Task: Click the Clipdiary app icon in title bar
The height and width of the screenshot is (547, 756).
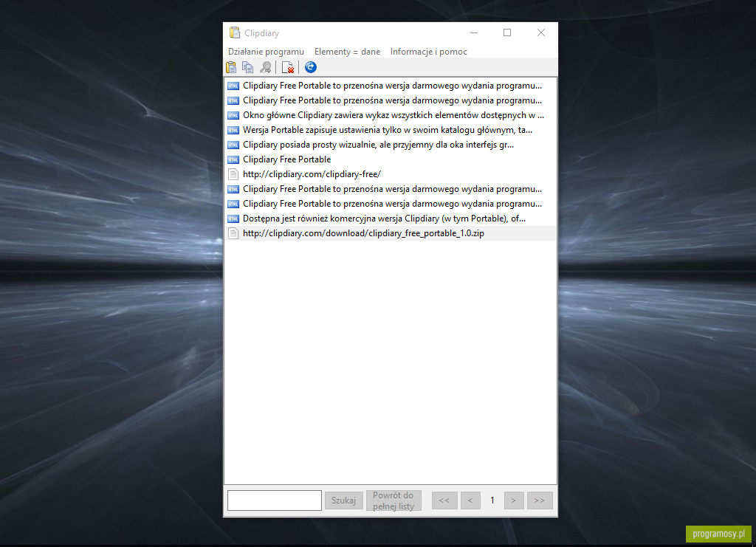Action: point(235,32)
